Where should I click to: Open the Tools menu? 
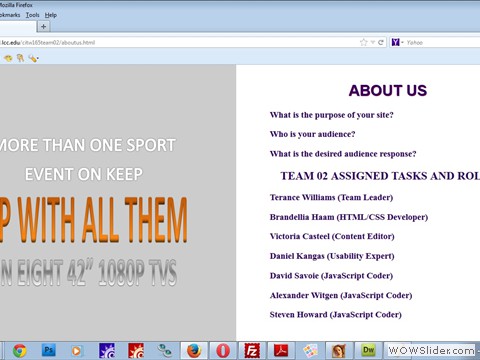click(x=32, y=15)
